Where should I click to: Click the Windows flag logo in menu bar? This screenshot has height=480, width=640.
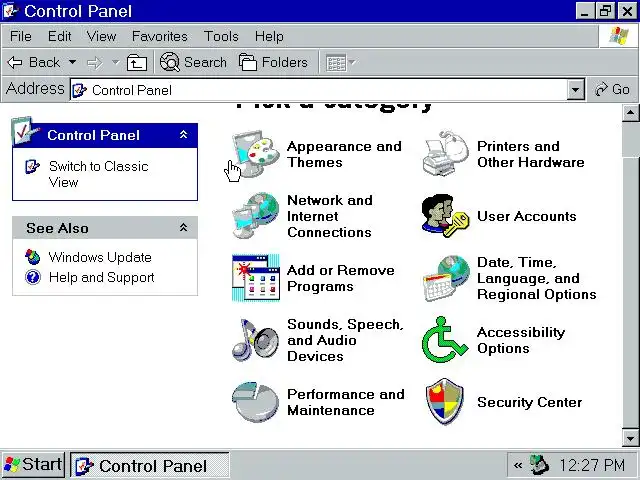point(618,36)
